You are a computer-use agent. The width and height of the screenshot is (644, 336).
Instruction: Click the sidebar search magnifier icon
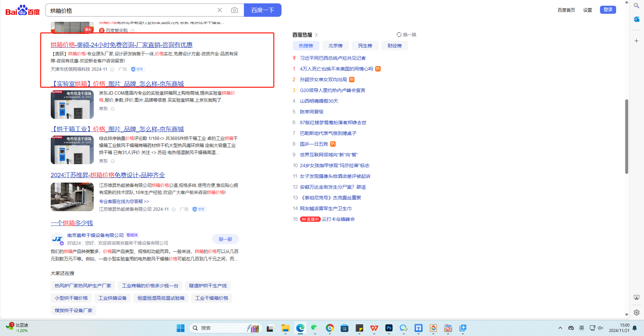click(x=636, y=6)
